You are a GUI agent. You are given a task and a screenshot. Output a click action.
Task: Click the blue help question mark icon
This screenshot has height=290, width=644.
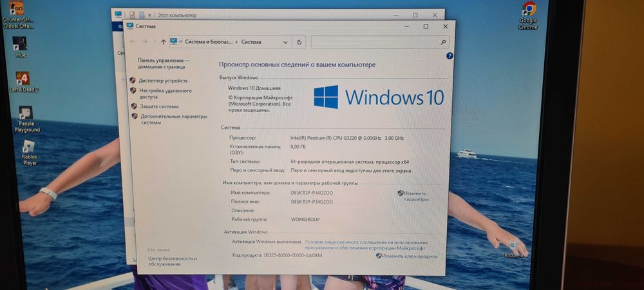pyautogui.click(x=450, y=56)
